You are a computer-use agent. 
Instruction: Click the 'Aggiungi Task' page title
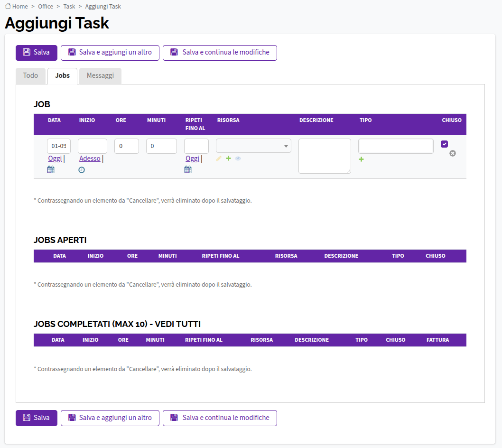(57, 23)
